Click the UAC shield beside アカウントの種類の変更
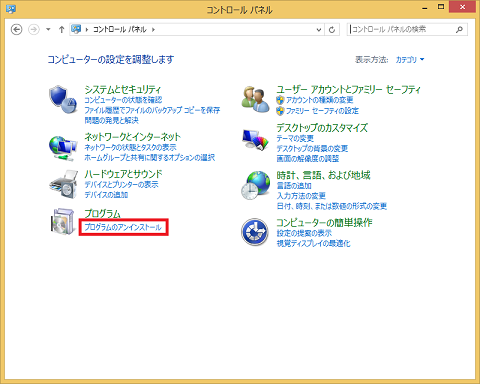 pos(280,100)
